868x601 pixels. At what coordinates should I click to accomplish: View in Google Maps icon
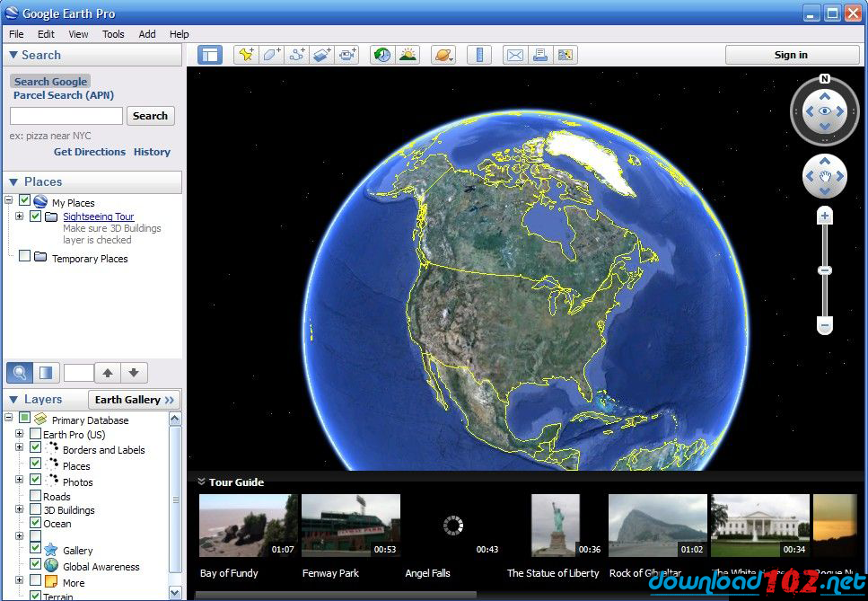pyautogui.click(x=566, y=55)
